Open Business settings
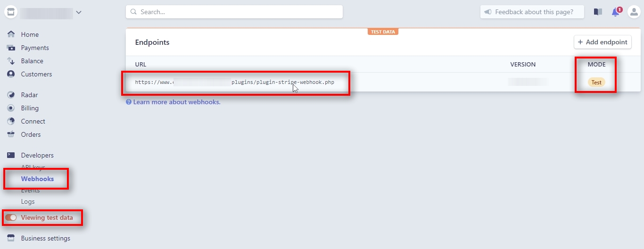The width and height of the screenshot is (644, 249). (45, 238)
